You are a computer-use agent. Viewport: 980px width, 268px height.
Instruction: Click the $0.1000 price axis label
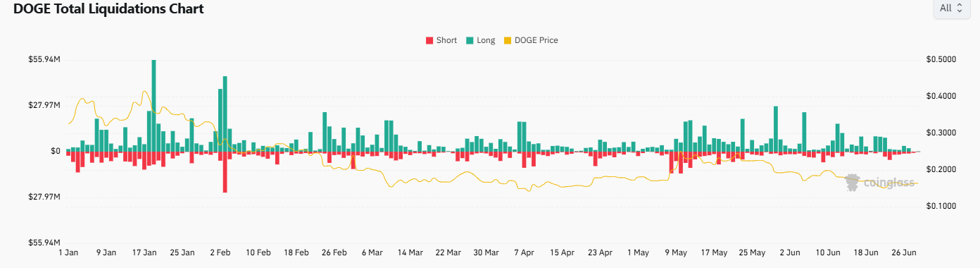(x=941, y=206)
